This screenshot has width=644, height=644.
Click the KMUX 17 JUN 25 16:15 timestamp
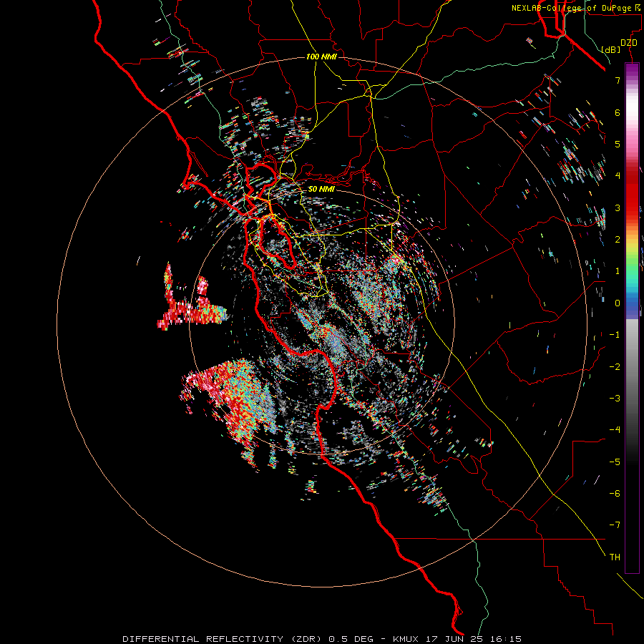click(457, 639)
